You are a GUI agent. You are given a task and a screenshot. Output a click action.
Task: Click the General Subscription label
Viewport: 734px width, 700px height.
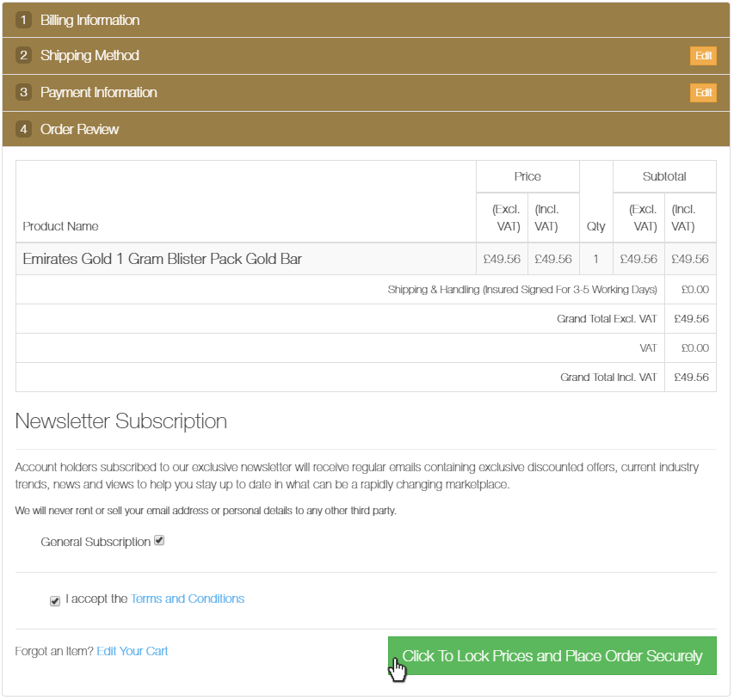96,542
